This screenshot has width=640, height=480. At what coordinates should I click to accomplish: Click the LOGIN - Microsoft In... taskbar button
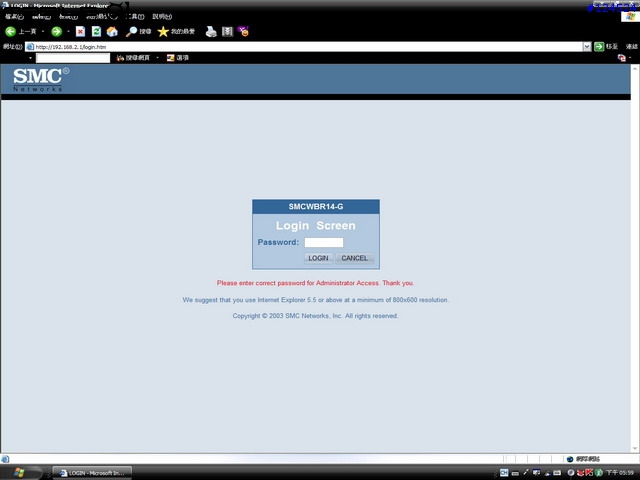92,473
